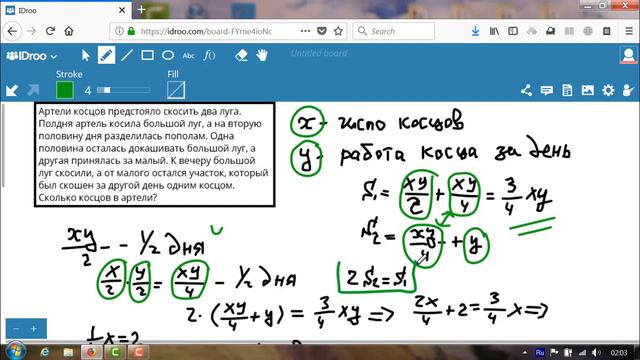Open the IDroo logo dropdown menu

[x=32, y=56]
